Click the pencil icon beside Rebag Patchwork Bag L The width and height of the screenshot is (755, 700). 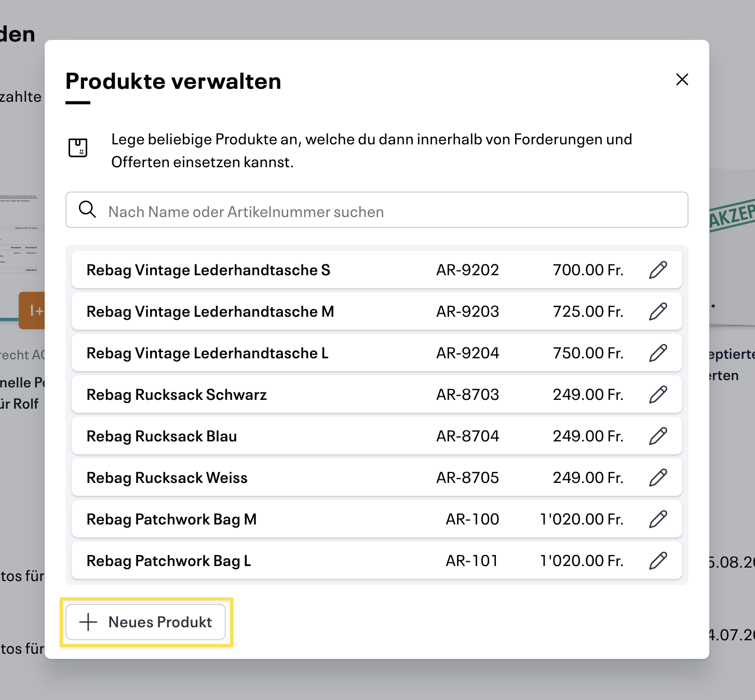(658, 560)
